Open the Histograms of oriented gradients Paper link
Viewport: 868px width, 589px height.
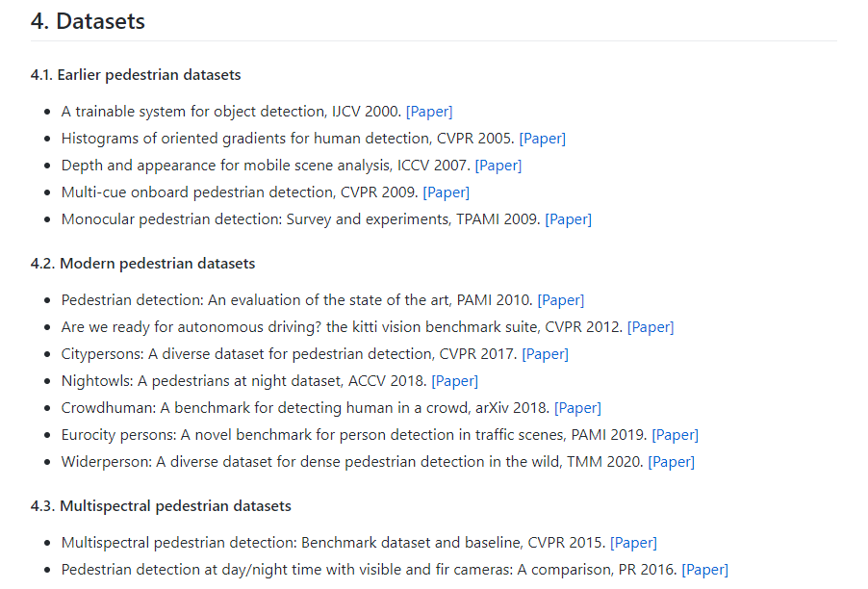coord(543,139)
